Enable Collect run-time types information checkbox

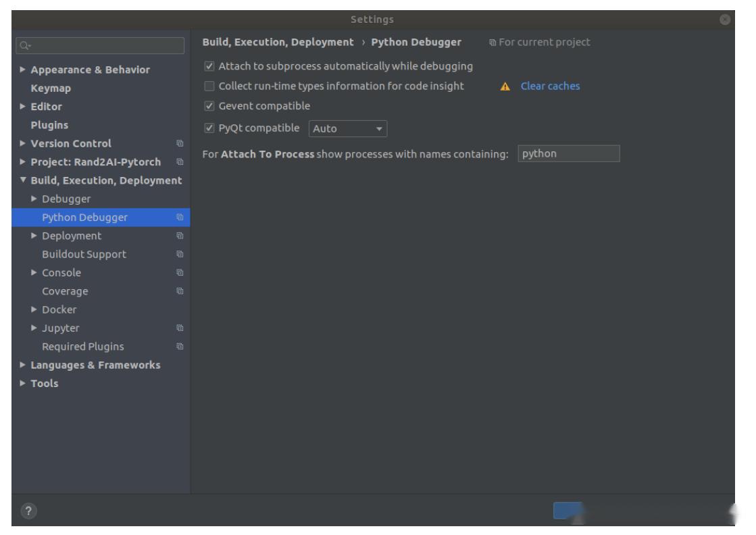pos(209,86)
